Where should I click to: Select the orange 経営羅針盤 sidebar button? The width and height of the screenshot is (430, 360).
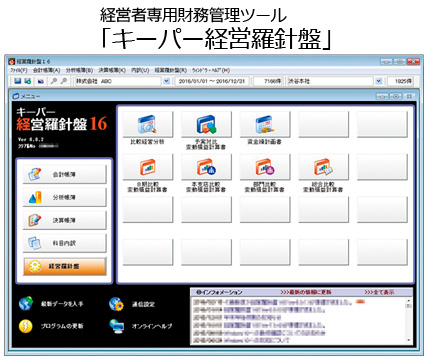point(65,266)
